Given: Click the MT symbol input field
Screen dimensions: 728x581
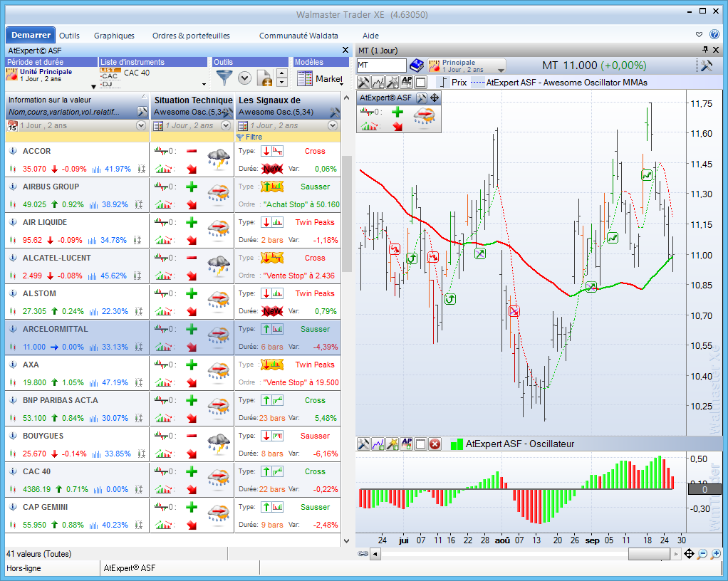Looking at the screenshot, I should coord(381,66).
